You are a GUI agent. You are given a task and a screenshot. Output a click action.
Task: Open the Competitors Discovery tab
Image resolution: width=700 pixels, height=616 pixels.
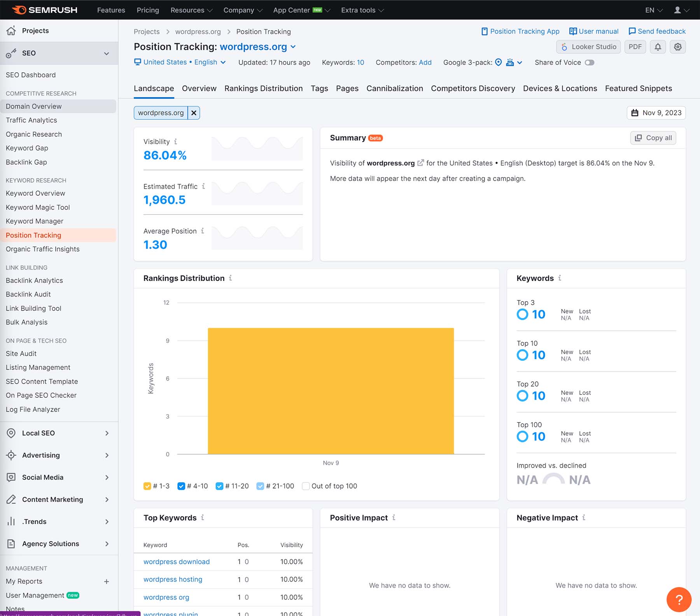[x=473, y=88]
